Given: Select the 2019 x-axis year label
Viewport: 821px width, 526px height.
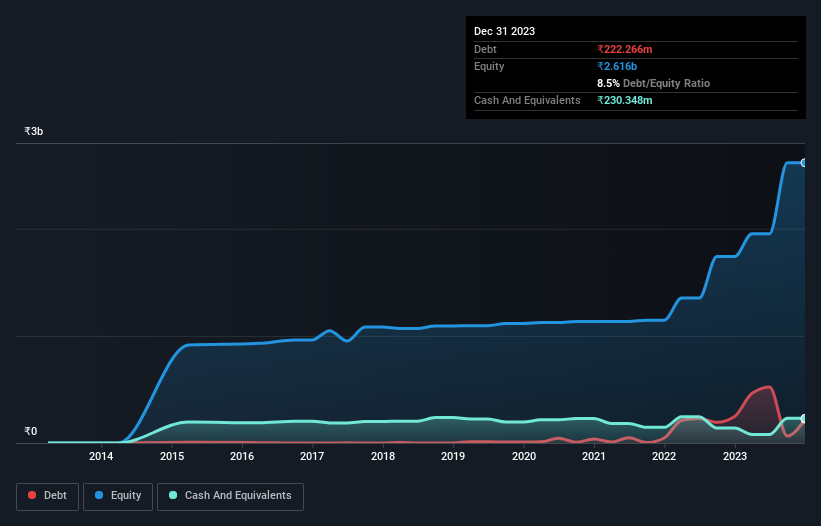Looking at the screenshot, I should pyautogui.click(x=453, y=456).
